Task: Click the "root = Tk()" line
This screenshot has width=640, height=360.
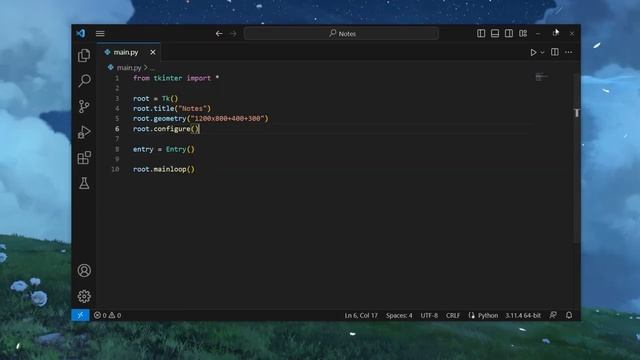Action: [x=156, y=98]
